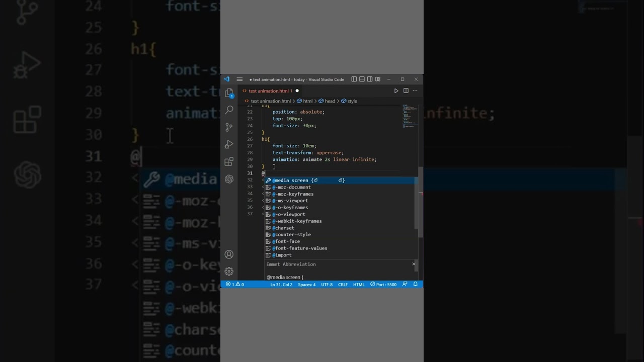Choose the @charset suggestion
Screen dimensions: 644x362
click(x=340, y=228)
